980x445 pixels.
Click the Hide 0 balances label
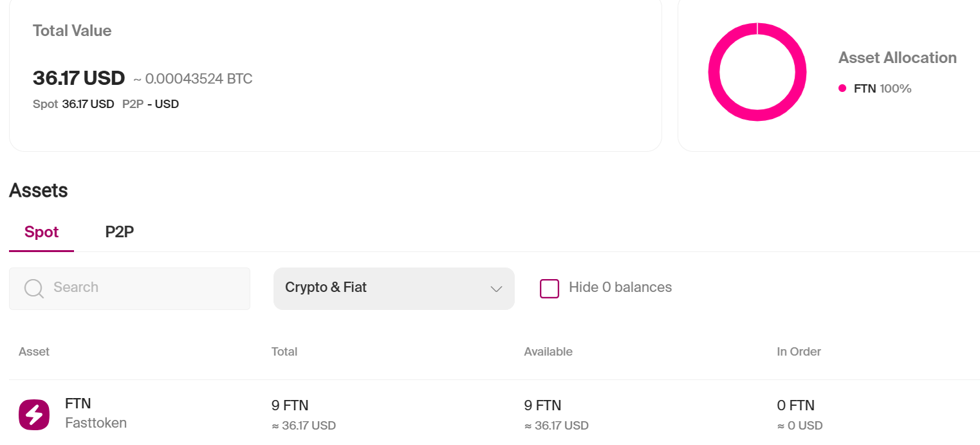click(x=620, y=287)
